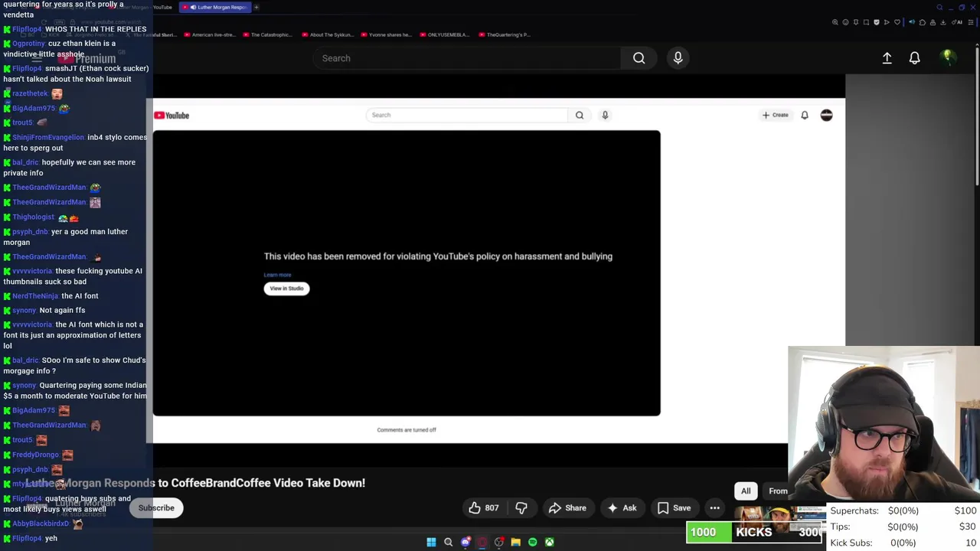This screenshot has height=551, width=980.
Task: Open ONLYUSEMEBLA... bookmark
Action: [x=444, y=34]
